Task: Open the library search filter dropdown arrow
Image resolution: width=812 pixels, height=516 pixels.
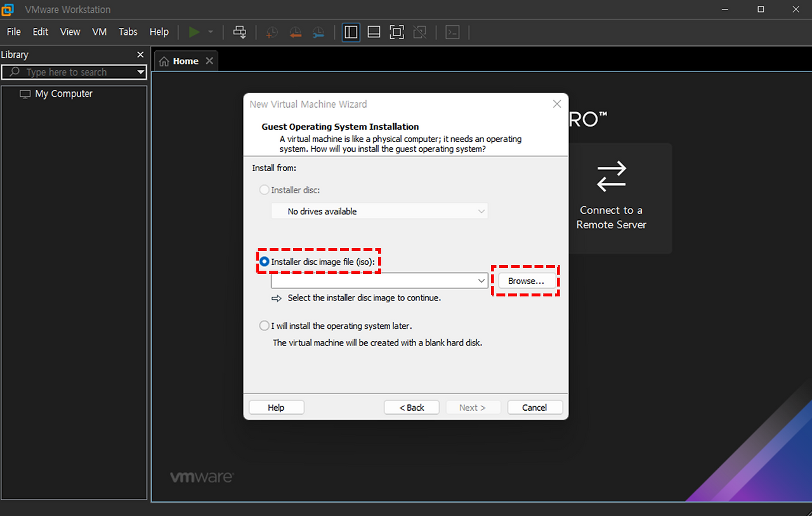Action: click(141, 72)
